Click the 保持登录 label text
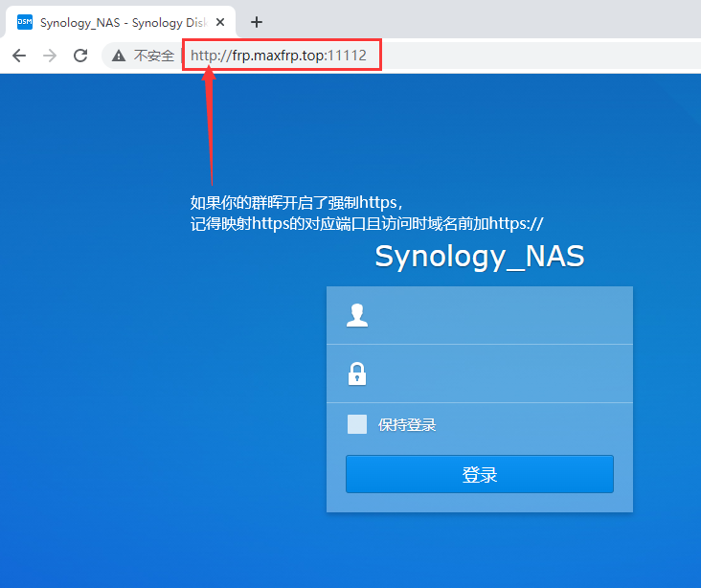 tap(407, 424)
